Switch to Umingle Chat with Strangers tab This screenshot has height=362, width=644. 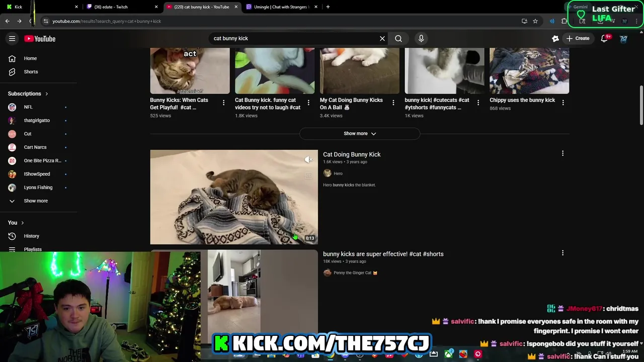tap(282, 7)
